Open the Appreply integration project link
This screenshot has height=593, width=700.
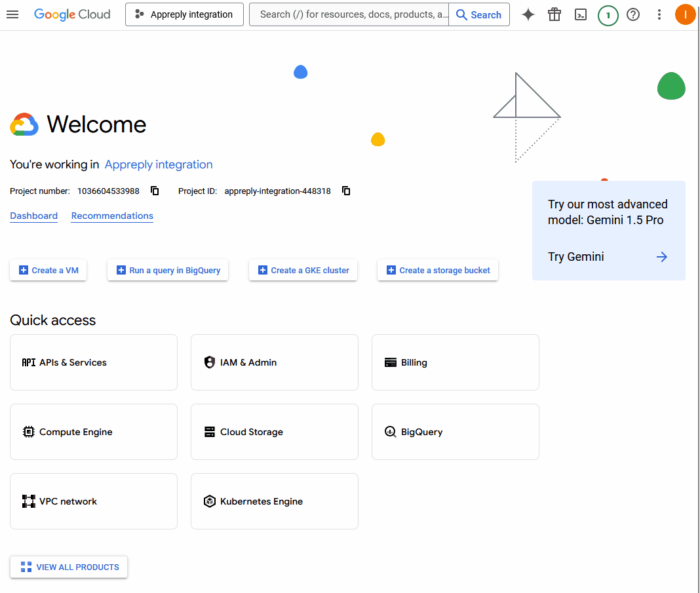[x=159, y=164]
